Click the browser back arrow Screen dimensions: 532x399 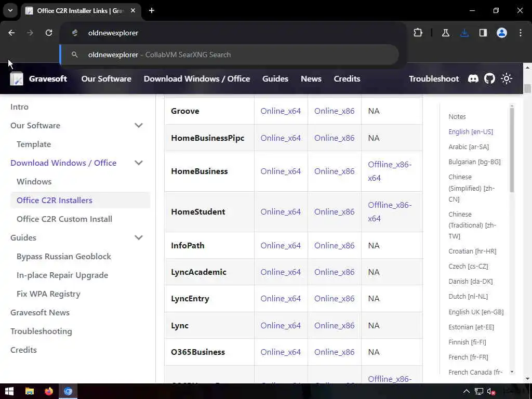coord(11,33)
